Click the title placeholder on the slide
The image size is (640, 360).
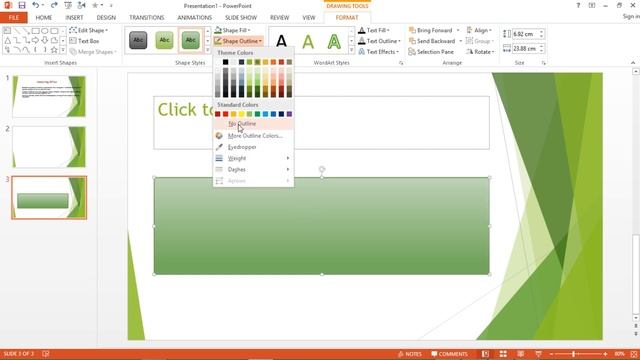click(321, 122)
